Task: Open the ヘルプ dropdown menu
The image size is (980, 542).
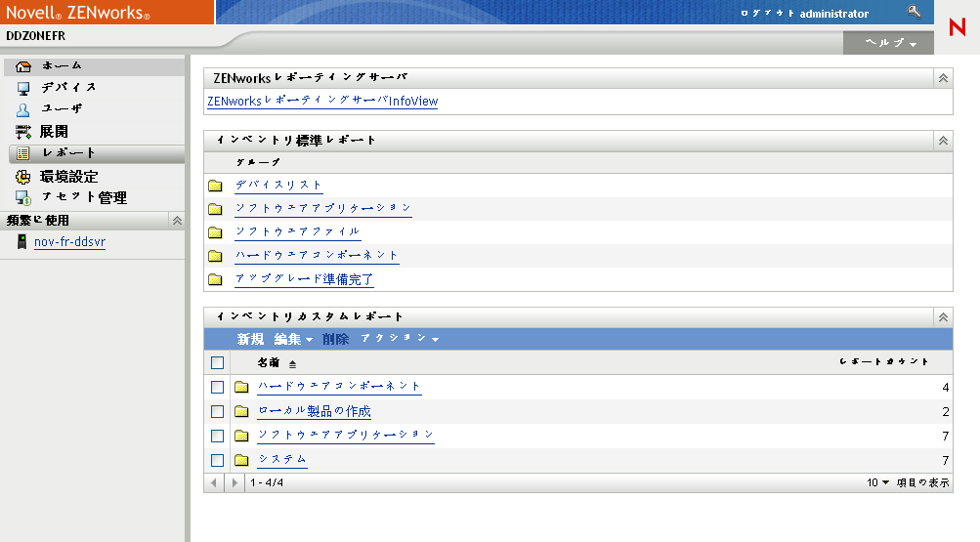Action: pyautogui.click(x=891, y=42)
